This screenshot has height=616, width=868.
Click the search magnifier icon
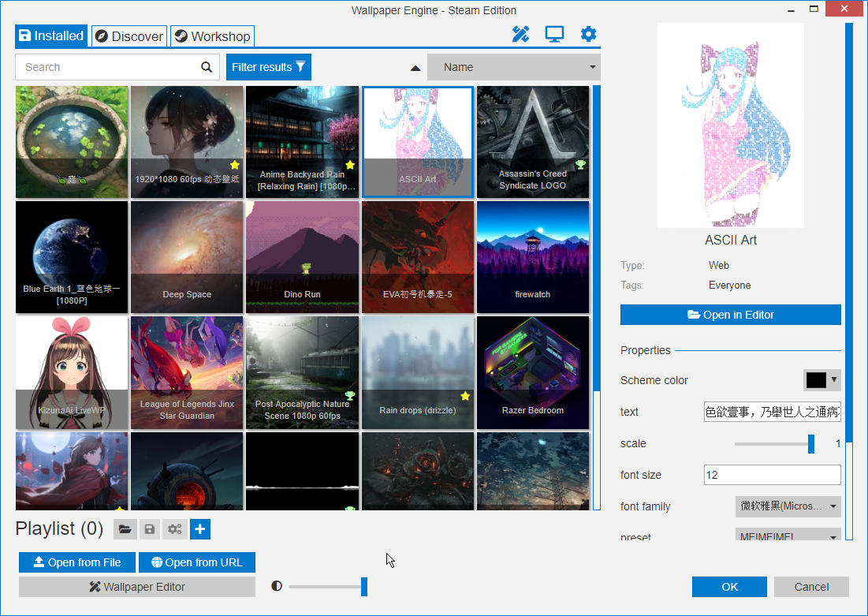pos(207,67)
